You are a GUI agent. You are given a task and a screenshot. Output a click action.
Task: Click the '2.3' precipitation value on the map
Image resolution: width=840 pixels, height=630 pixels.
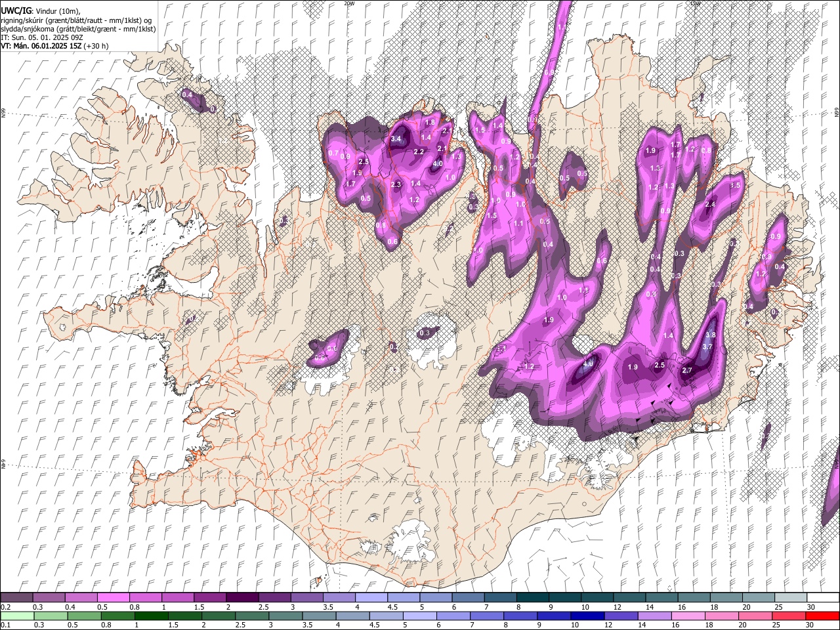pyautogui.click(x=396, y=185)
